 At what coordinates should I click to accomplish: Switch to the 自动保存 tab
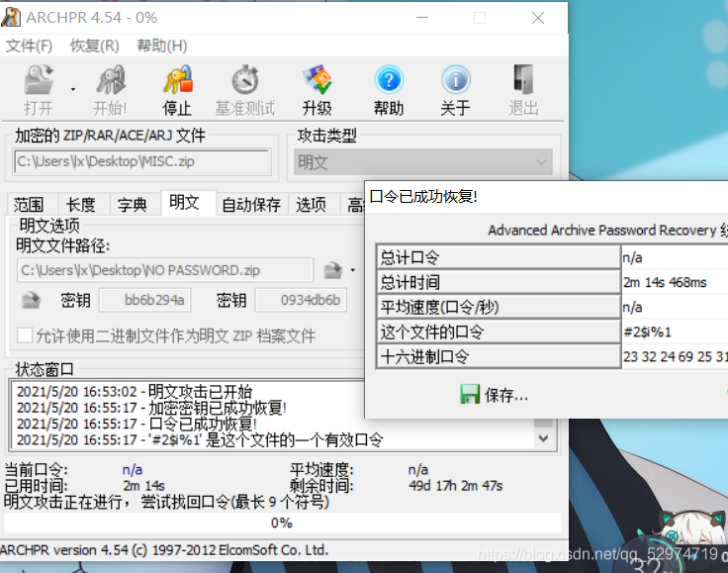[251, 204]
